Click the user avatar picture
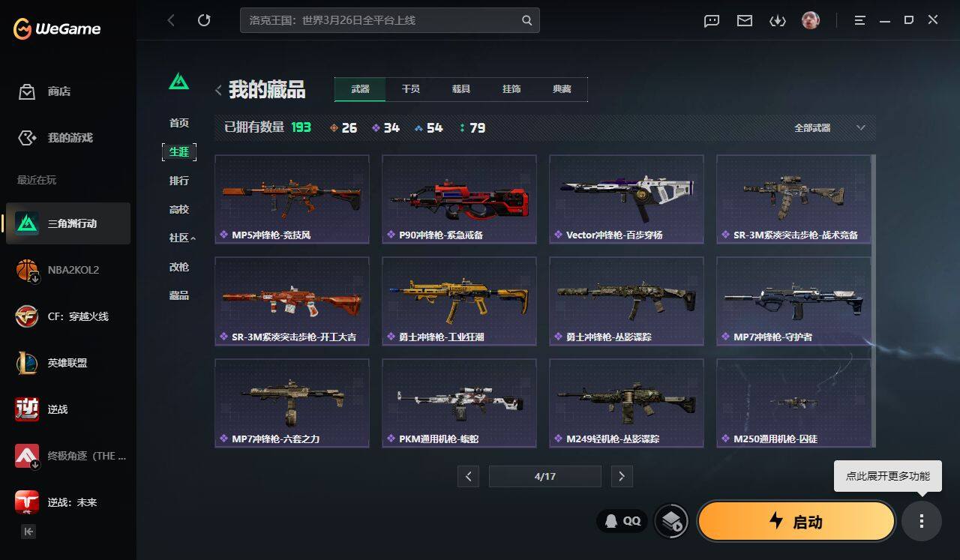This screenshot has height=560, width=960. [x=810, y=20]
